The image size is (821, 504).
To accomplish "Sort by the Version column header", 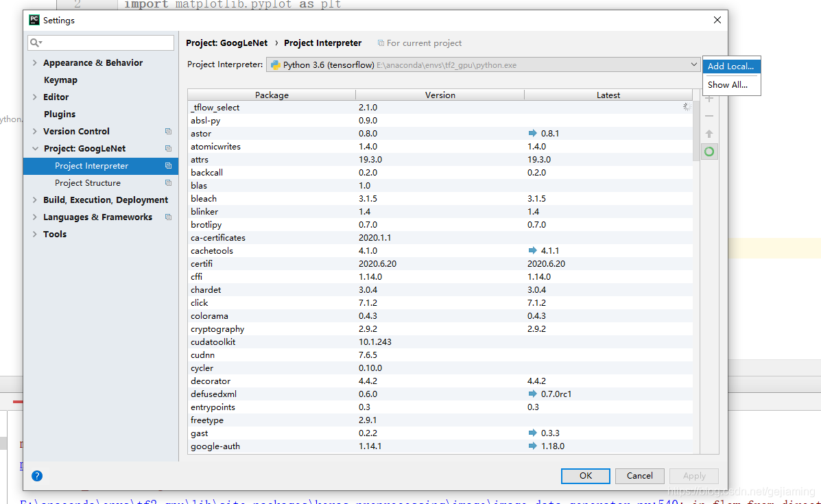I will pyautogui.click(x=440, y=95).
